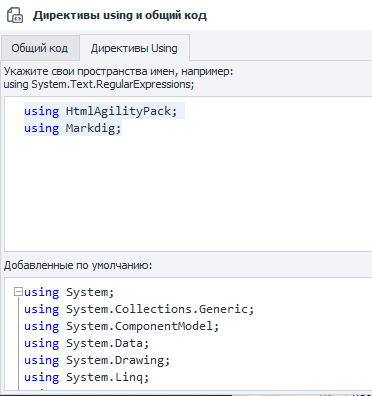Click the System.Data line
372x396 pixels.
coord(86,343)
